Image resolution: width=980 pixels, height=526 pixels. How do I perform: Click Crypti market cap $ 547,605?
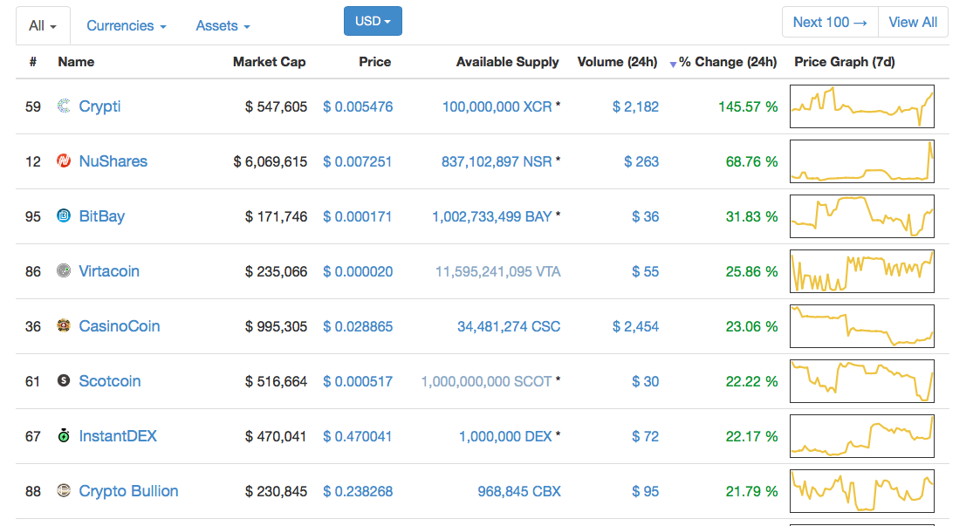pyautogui.click(x=276, y=106)
